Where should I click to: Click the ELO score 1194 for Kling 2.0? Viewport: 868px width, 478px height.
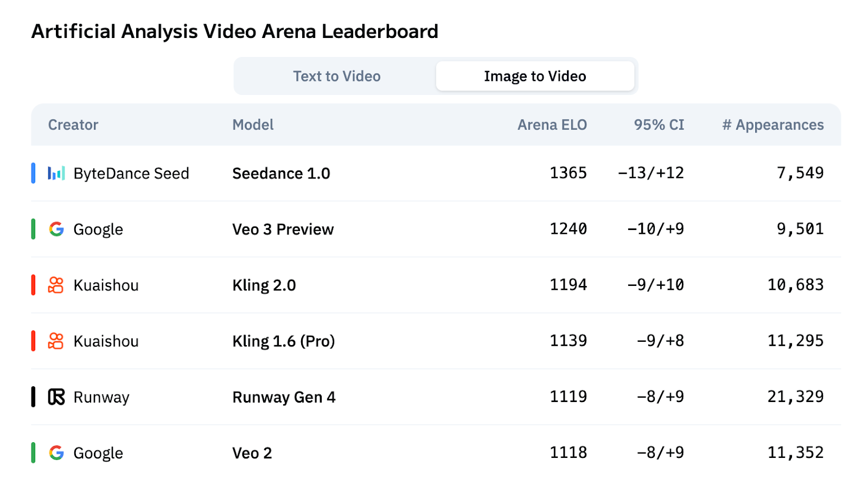(x=568, y=284)
